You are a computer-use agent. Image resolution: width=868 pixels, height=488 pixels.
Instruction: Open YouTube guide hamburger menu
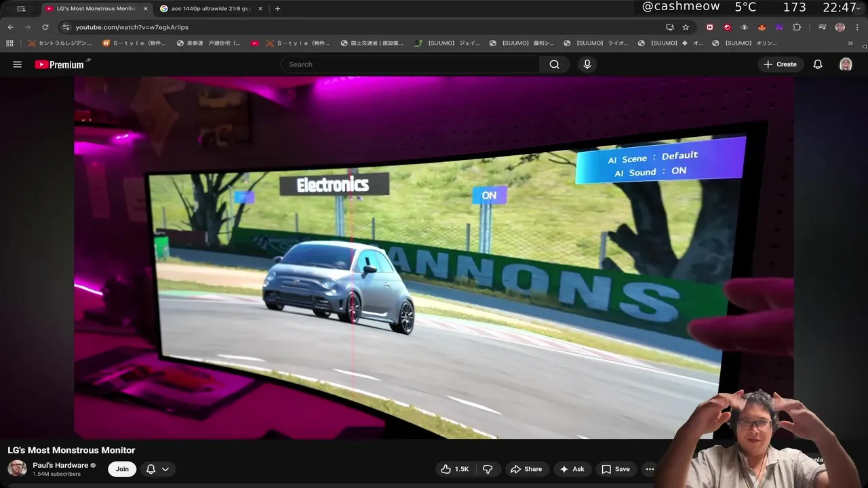click(18, 64)
